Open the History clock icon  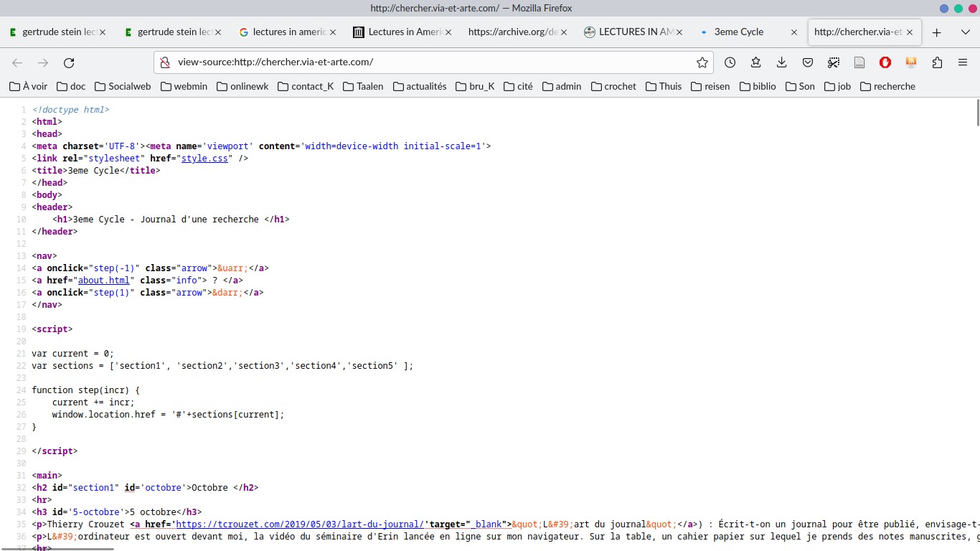point(730,62)
